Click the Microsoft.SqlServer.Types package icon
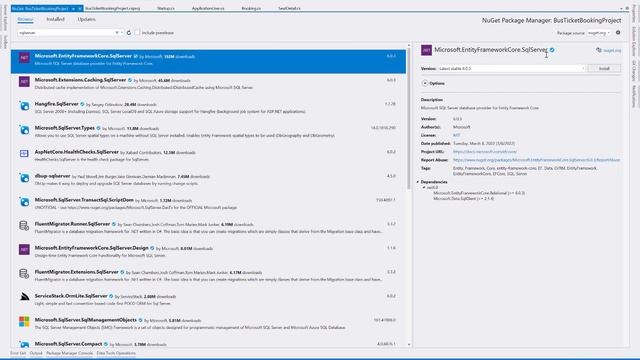The height and width of the screenshot is (360, 640). (24, 130)
